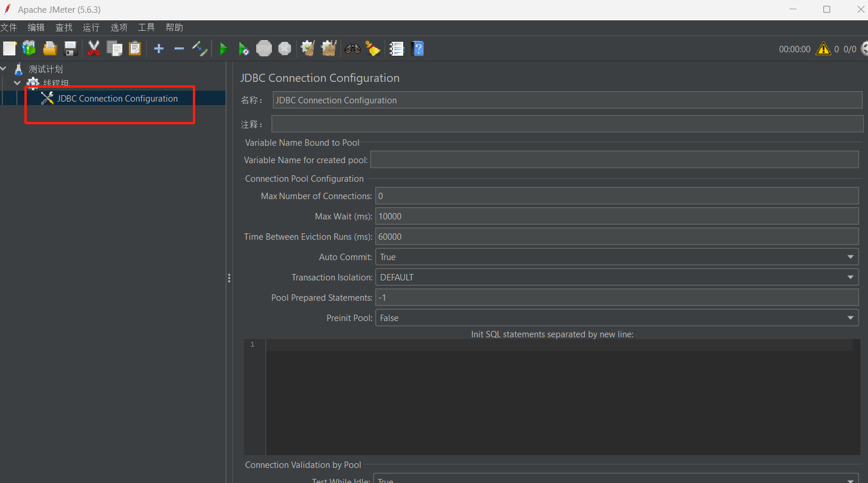Open the Function Helper list icon
Screen dimensions: 868x483
point(397,49)
